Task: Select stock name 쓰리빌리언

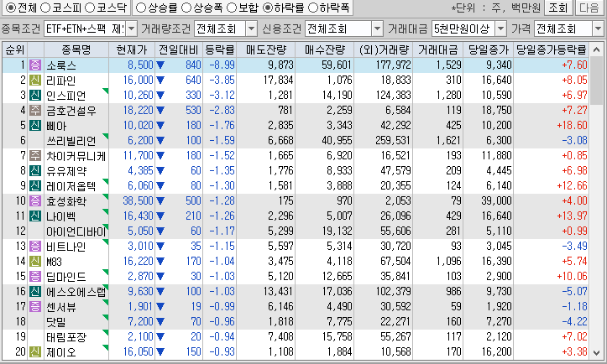Action: (x=71, y=140)
